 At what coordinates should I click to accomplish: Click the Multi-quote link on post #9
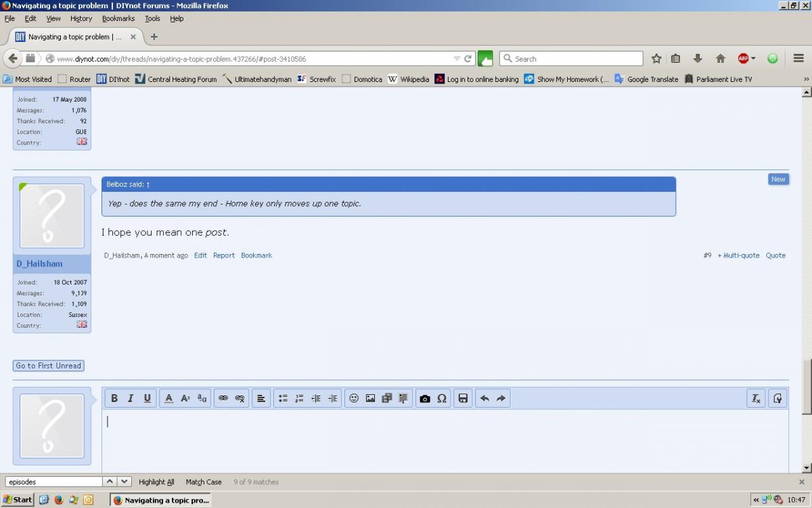(739, 255)
